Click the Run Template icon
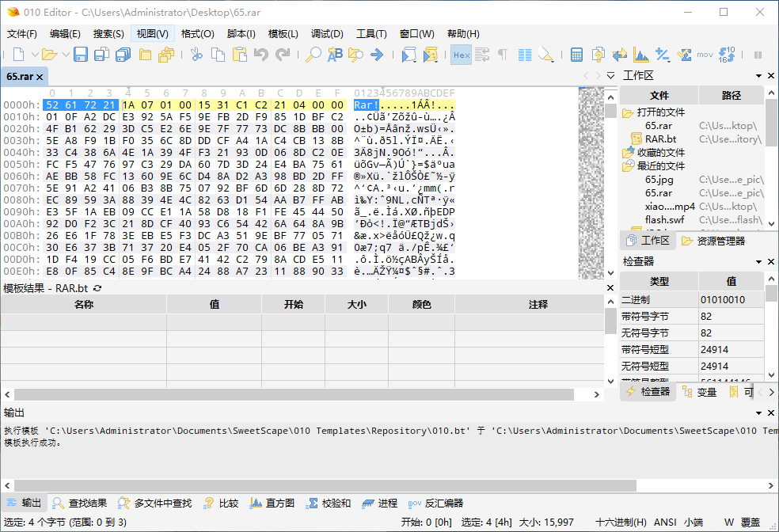The image size is (779, 532). point(430,54)
